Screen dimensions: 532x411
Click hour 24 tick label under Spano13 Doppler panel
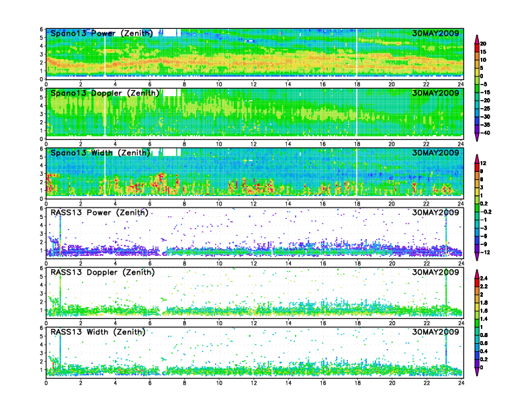[460, 144]
